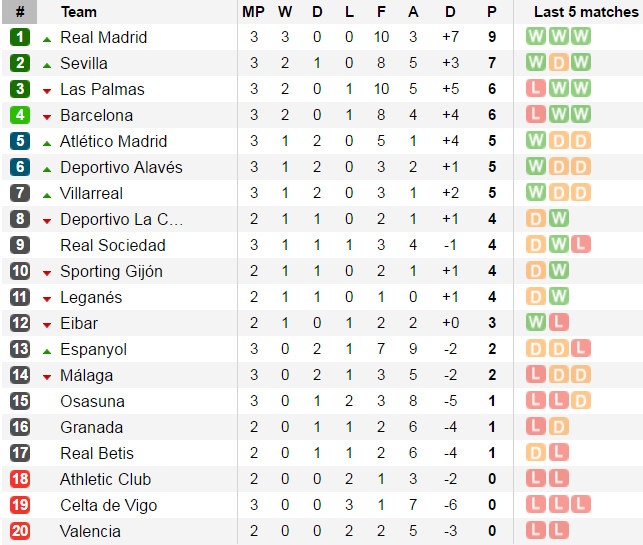The height and width of the screenshot is (545, 643).
Task: Click the blue rank 5 badge
Action: [x=20, y=141]
